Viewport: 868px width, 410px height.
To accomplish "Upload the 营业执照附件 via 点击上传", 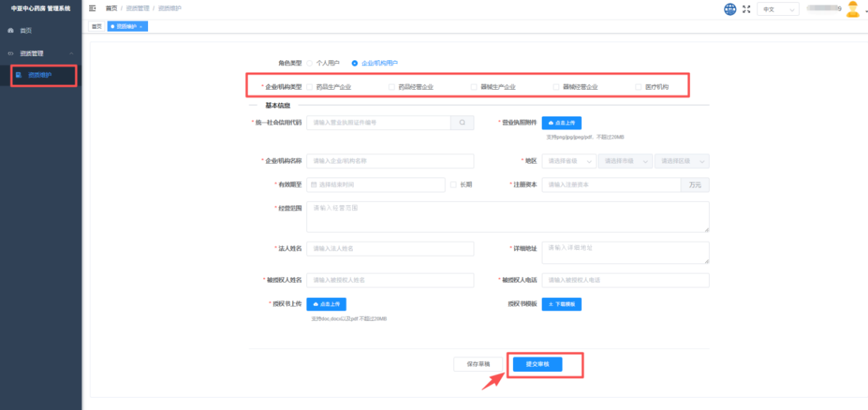I will [x=561, y=123].
